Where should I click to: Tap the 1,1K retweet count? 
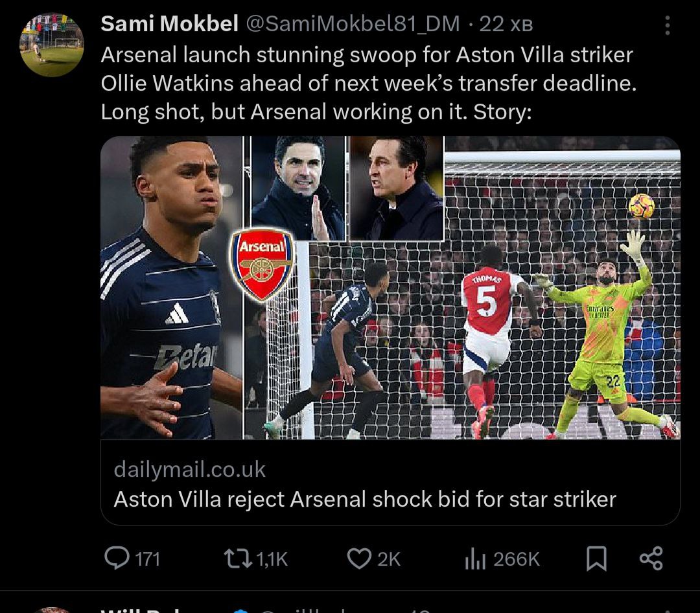click(272, 559)
